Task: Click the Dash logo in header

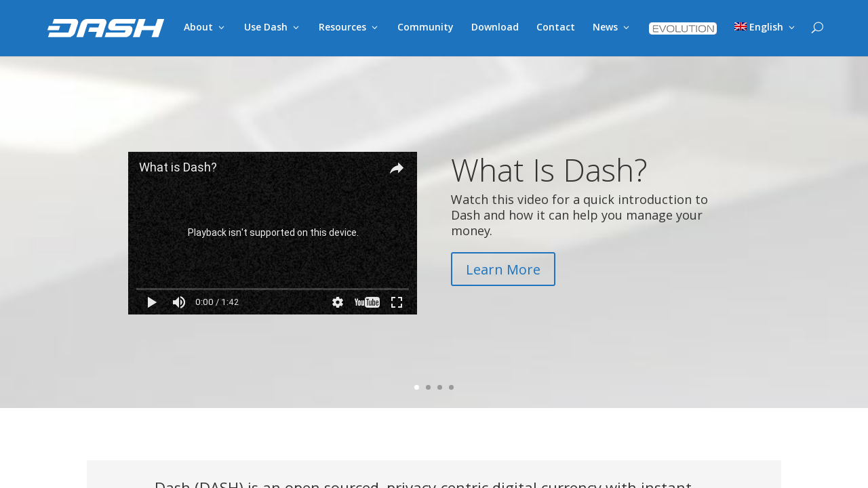Action: [106, 28]
